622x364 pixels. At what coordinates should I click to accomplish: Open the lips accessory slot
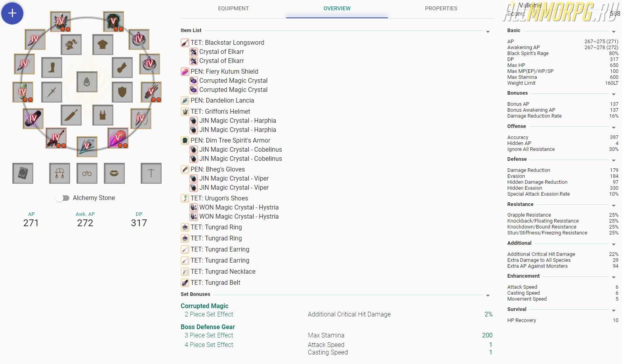pos(114,173)
